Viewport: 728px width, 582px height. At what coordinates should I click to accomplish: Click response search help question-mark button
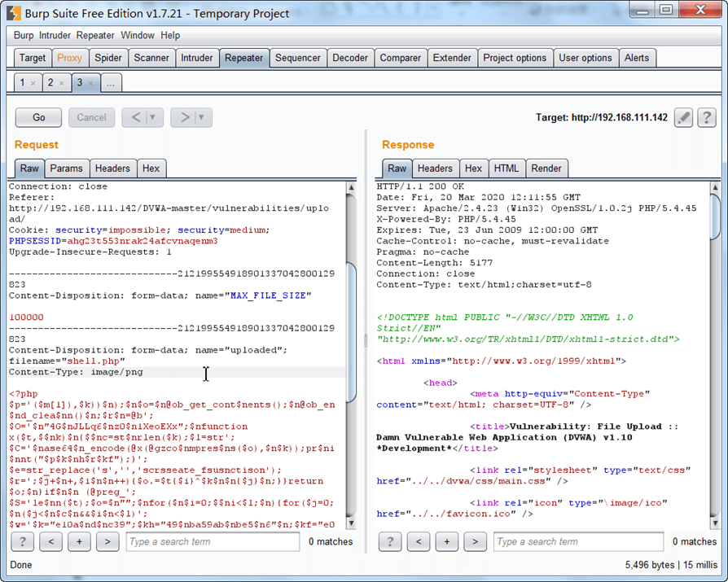pos(390,541)
